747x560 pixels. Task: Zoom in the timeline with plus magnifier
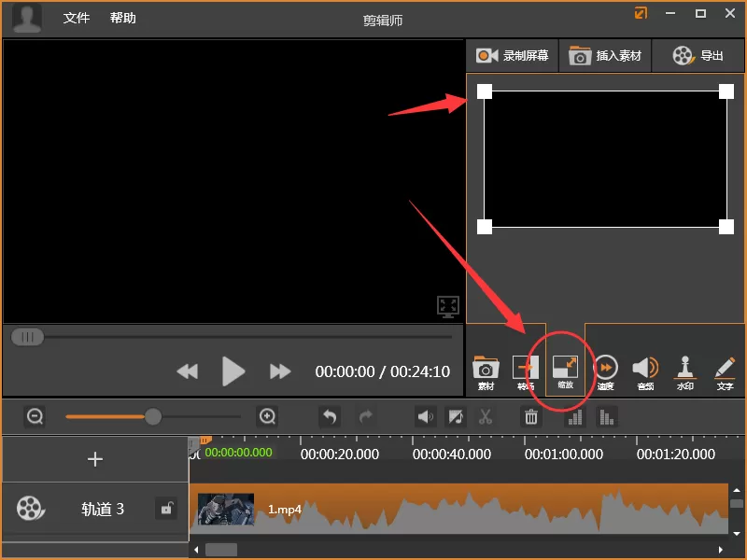(x=267, y=416)
